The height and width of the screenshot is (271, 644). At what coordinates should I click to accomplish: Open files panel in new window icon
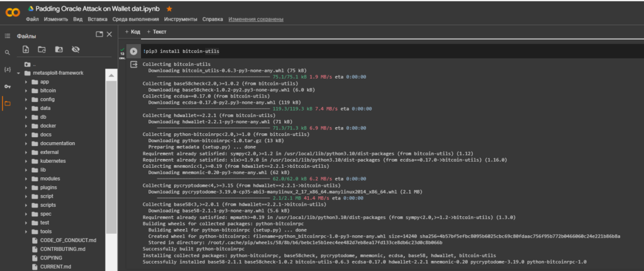(99, 35)
